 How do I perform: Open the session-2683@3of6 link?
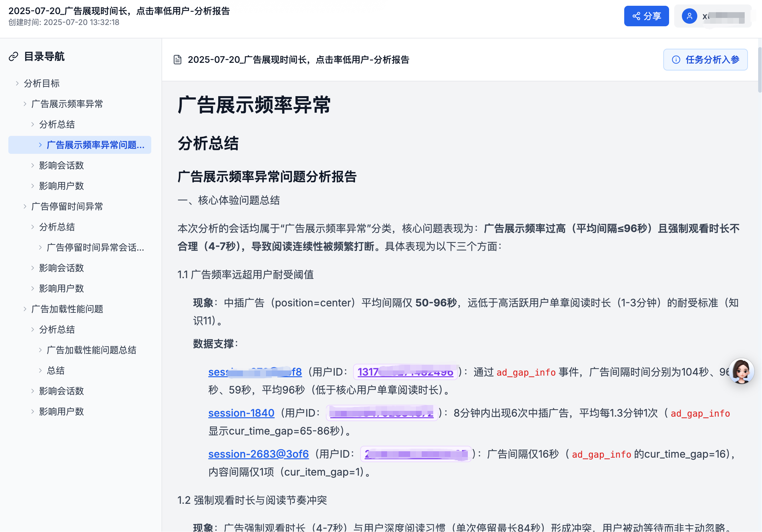[258, 454]
